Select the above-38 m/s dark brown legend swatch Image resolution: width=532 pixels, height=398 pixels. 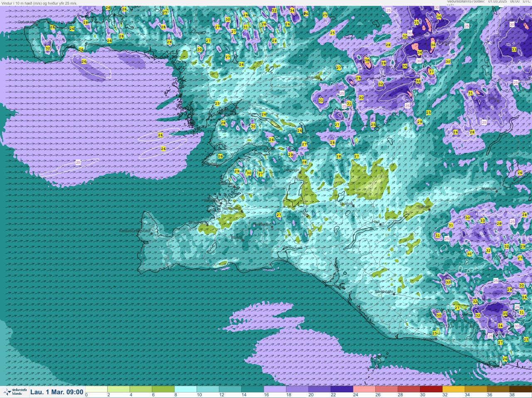[x=520, y=389]
